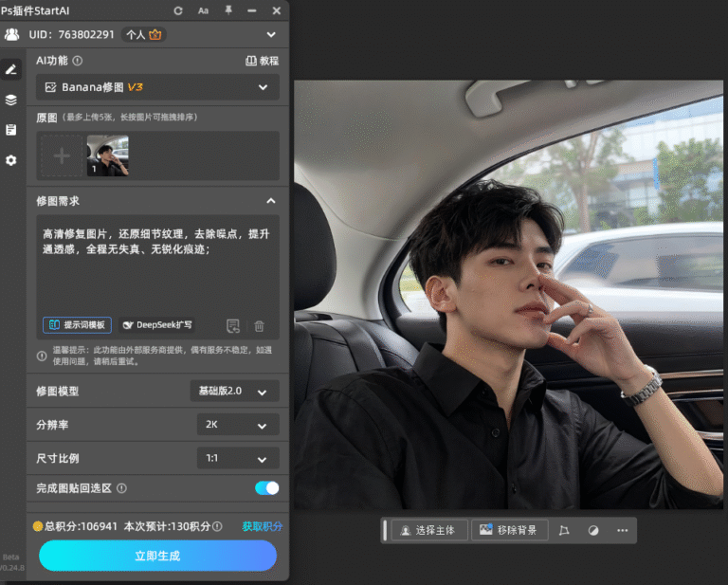The height and width of the screenshot is (585, 728).
Task: Click the gold coin points icon
Action: (x=38, y=526)
